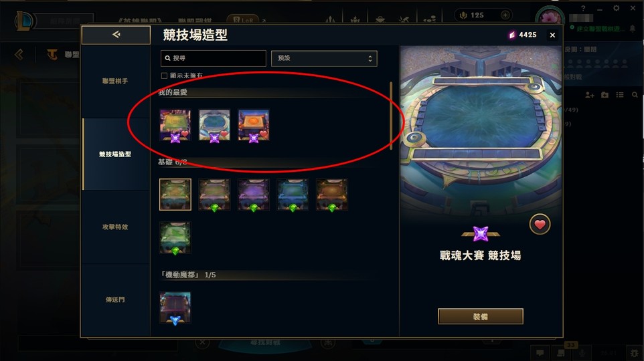
Task: Select the 攻擊特效 tab
Action: (115, 227)
